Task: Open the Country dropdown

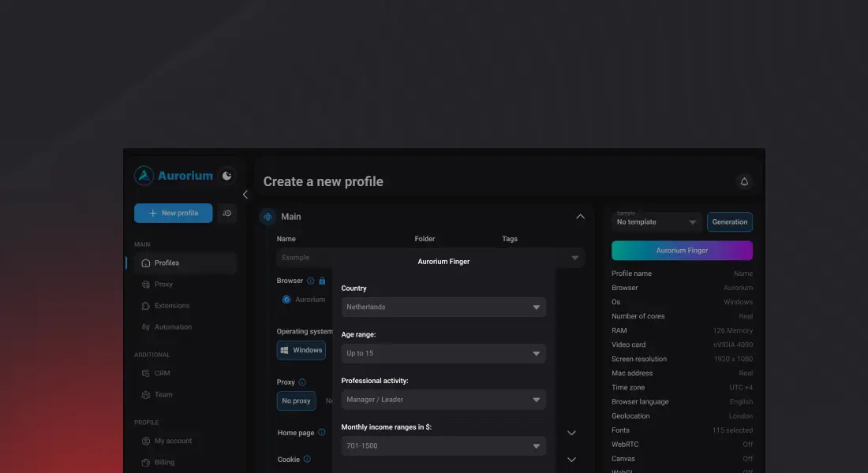Action: [443, 307]
